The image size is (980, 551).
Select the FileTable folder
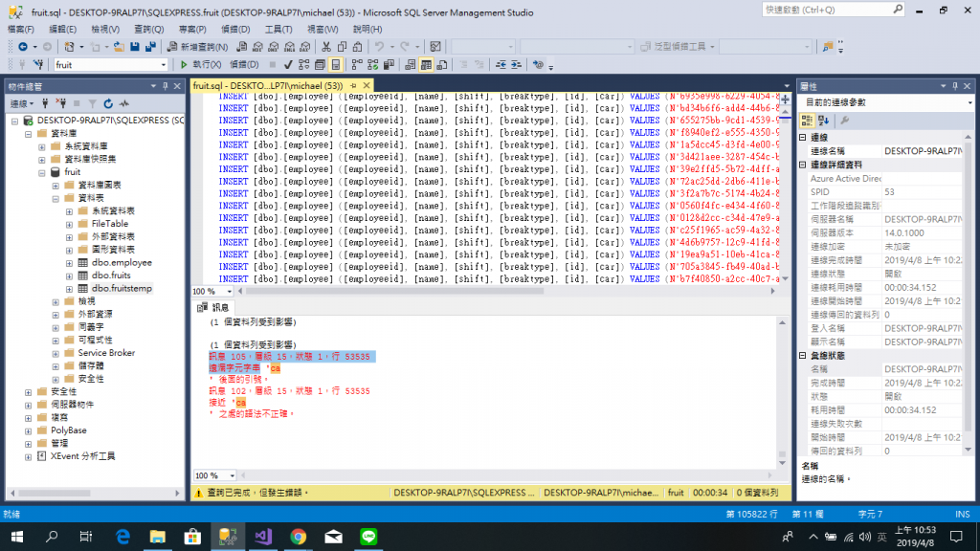pyautogui.click(x=109, y=224)
